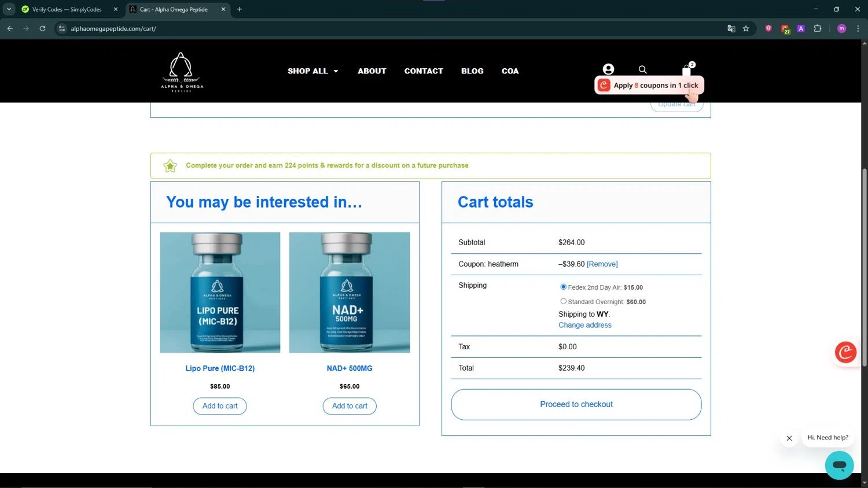Click the address bar URL field

(x=393, y=28)
